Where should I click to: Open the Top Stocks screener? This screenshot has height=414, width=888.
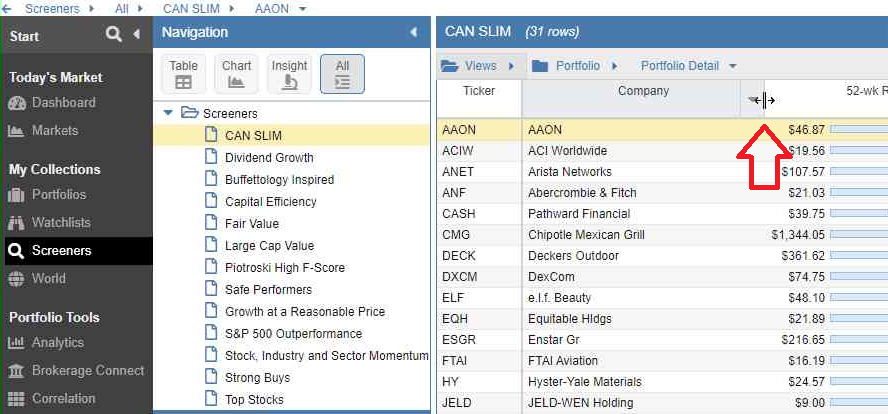click(x=254, y=400)
